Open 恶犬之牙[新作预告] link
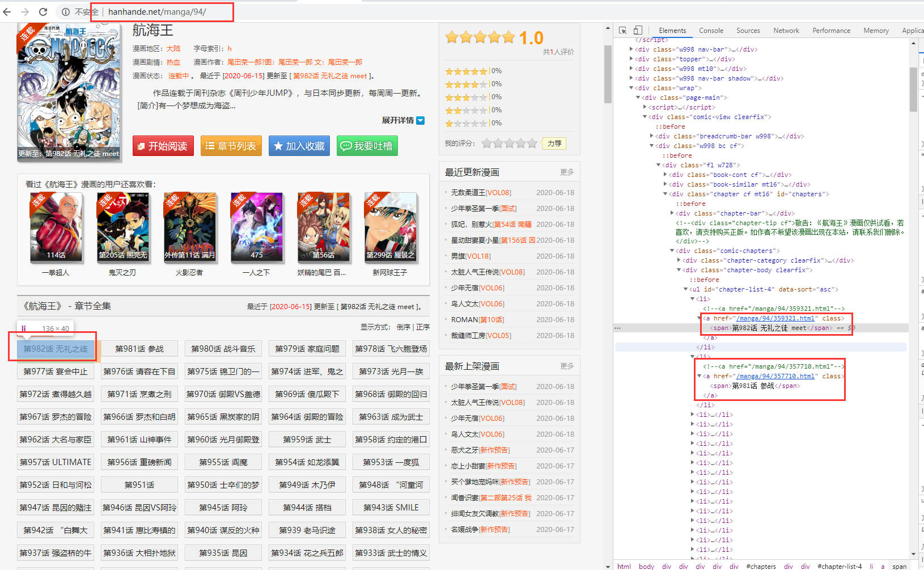Screen dimensions: 924x570 pos(480,450)
